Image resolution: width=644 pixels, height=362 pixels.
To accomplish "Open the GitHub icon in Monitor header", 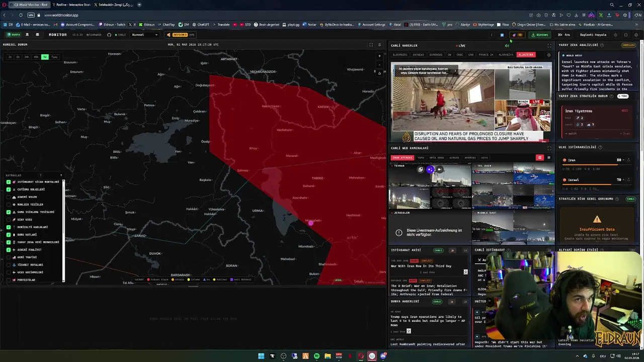I will (109, 35).
